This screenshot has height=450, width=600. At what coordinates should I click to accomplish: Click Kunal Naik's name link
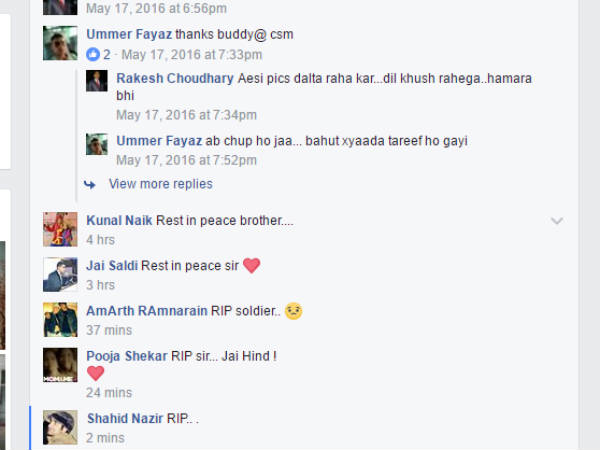coord(119,220)
